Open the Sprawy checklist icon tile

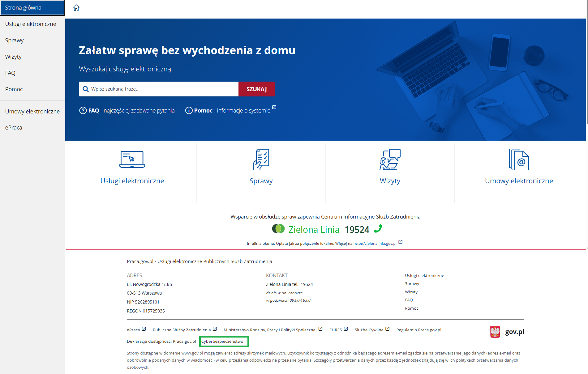point(261,159)
